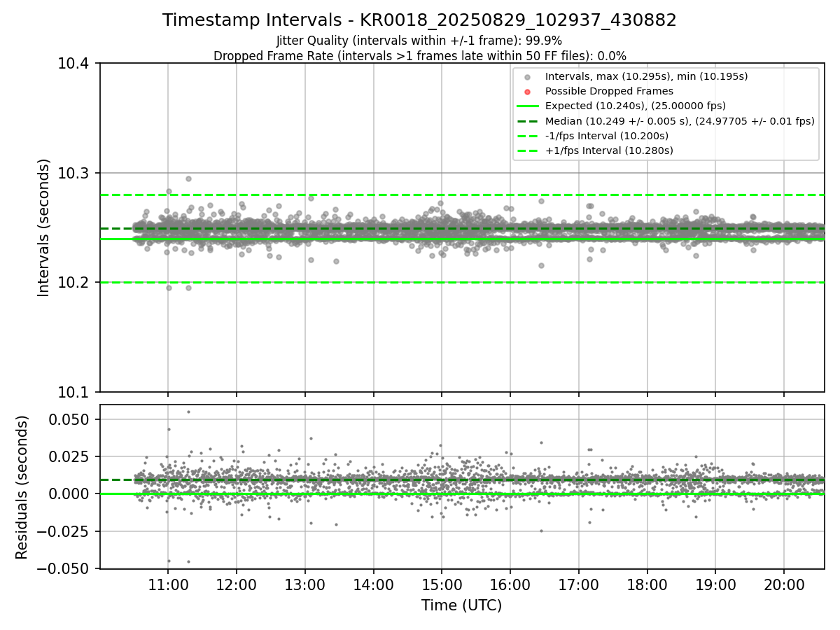Screen dimensions: 840x630
Task: Click the Residuals (seconds) y-axis label
Action: pyautogui.click(x=22, y=487)
